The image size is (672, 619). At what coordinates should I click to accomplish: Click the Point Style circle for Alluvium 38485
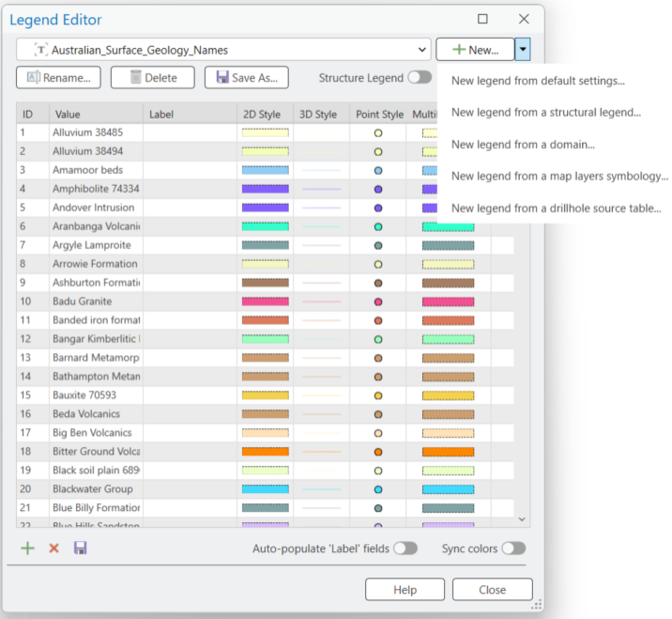[x=378, y=133]
